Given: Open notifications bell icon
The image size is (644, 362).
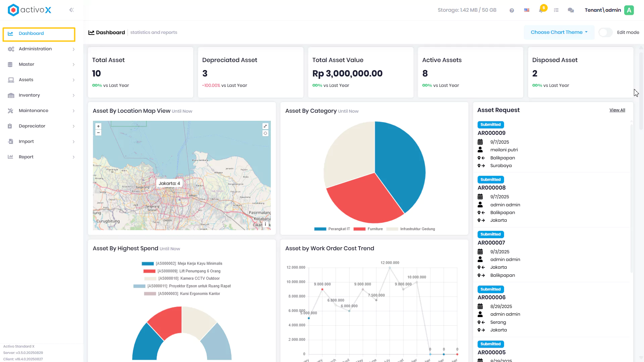Looking at the screenshot, I should pyautogui.click(x=541, y=10).
